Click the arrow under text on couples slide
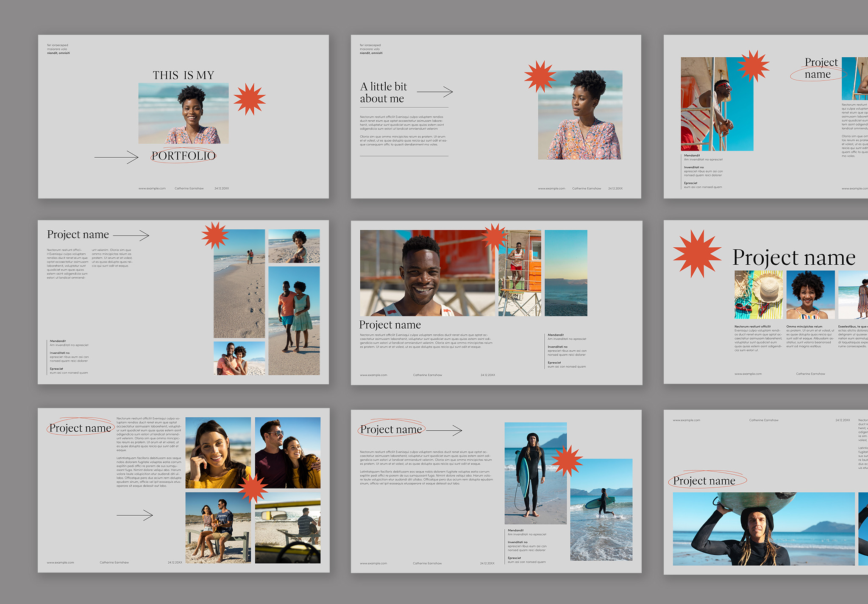This screenshot has width=868, height=604. coord(135,515)
